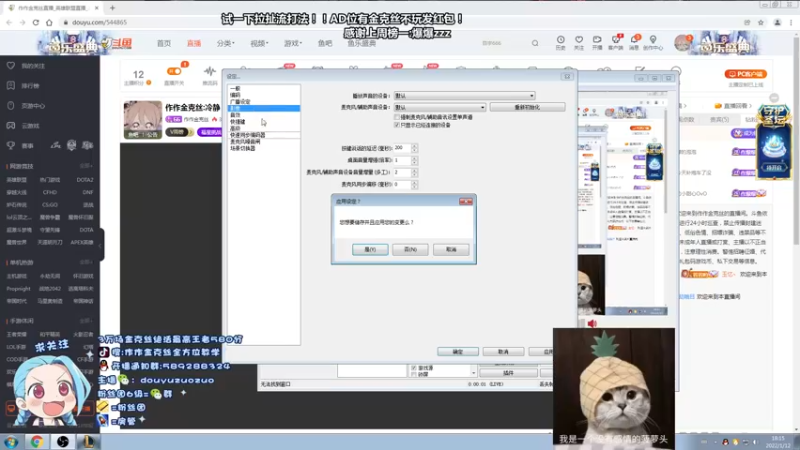Viewport: 800px width, 450px height.
Task: Open the 直播 tab in Douyu navigation
Action: coord(194,43)
